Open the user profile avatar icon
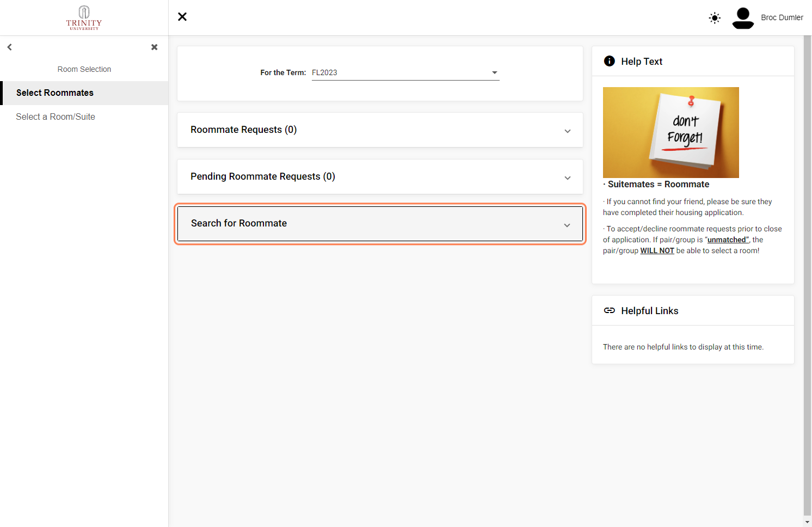Image resolution: width=812 pixels, height=527 pixels. [x=743, y=18]
